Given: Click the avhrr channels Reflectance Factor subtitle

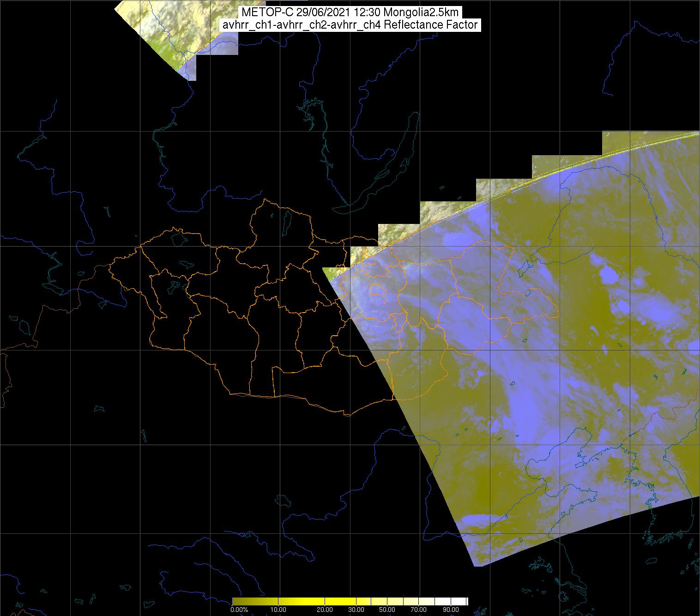Looking at the screenshot, I should pos(350,25).
